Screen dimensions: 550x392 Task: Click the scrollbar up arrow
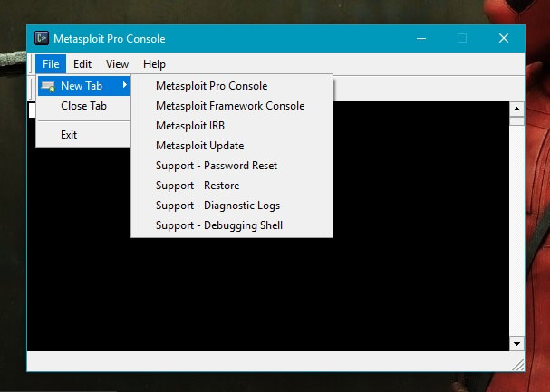pos(516,109)
